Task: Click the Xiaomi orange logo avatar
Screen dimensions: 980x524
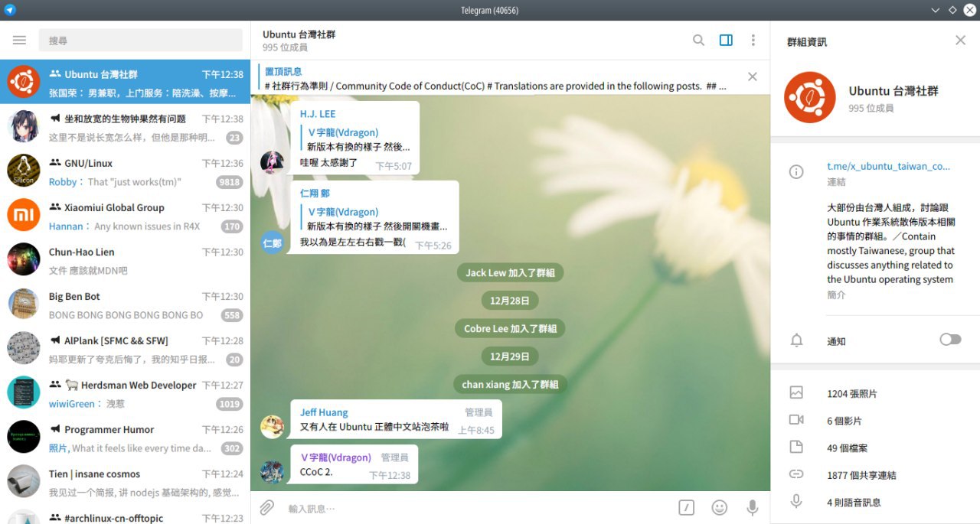Action: [24, 215]
